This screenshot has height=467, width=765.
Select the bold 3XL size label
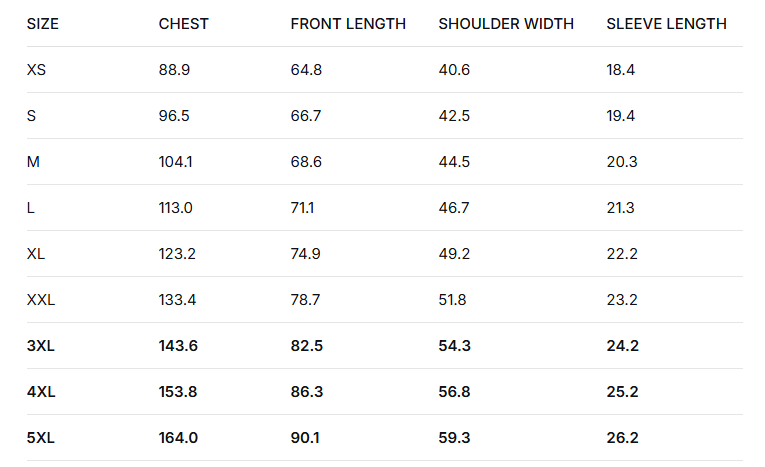pyautogui.click(x=41, y=346)
